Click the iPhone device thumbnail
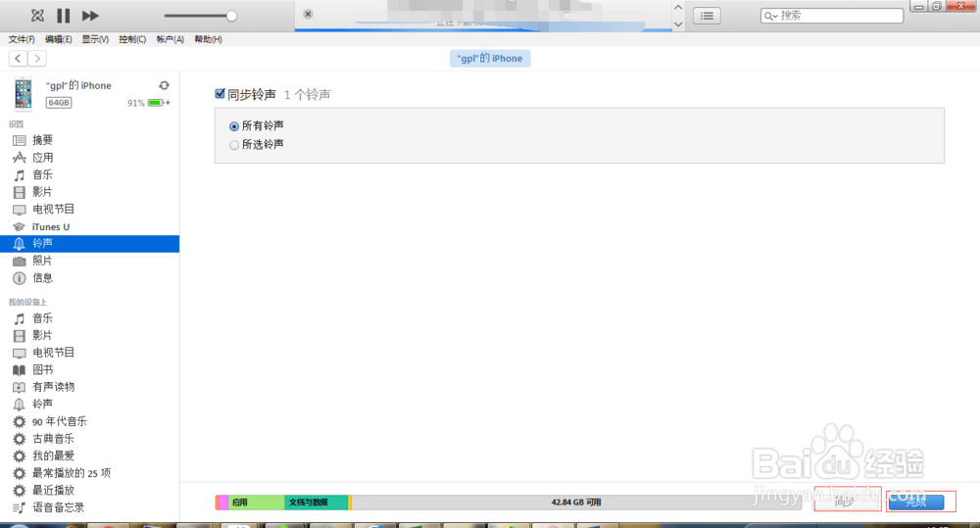This screenshot has height=528, width=980. [x=24, y=94]
